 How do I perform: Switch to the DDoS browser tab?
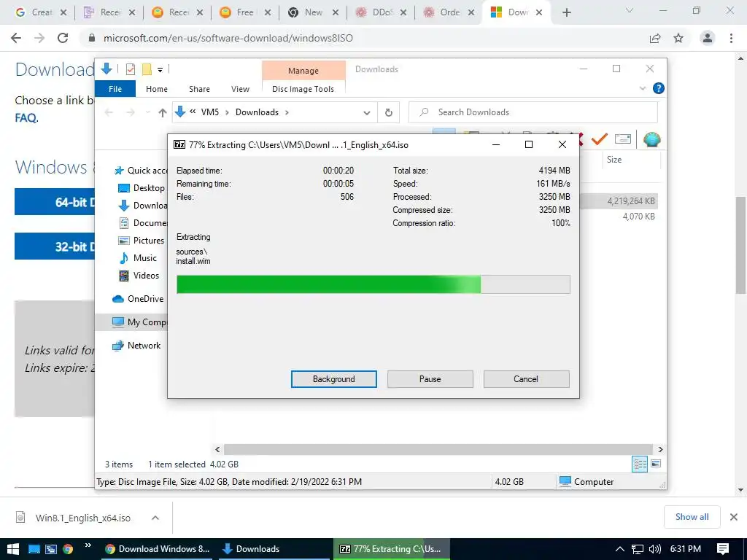point(381,12)
